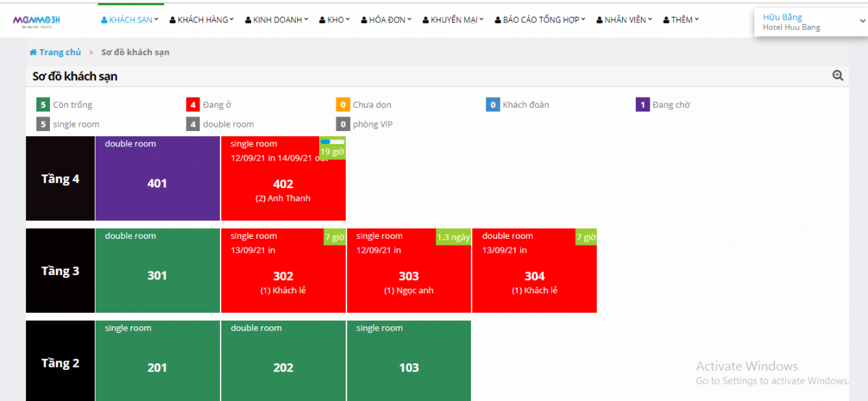Click the zoom magnifier icon
868x401 pixels.
[838, 75]
